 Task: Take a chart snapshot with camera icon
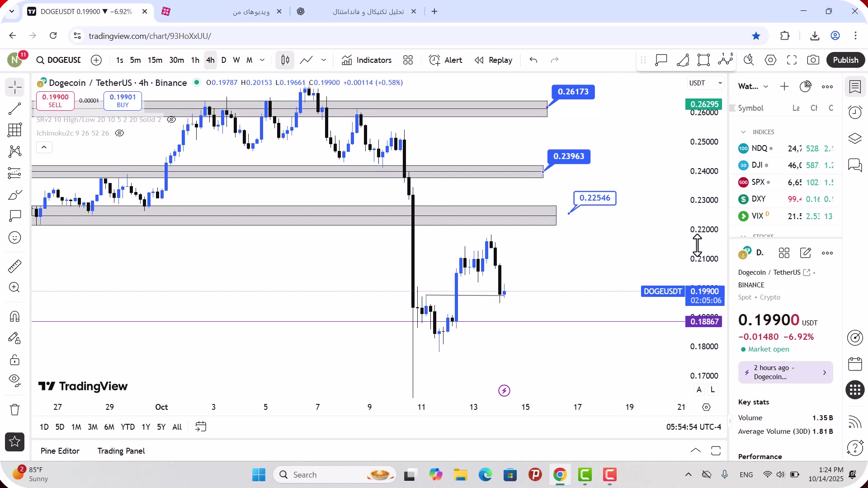coord(813,60)
